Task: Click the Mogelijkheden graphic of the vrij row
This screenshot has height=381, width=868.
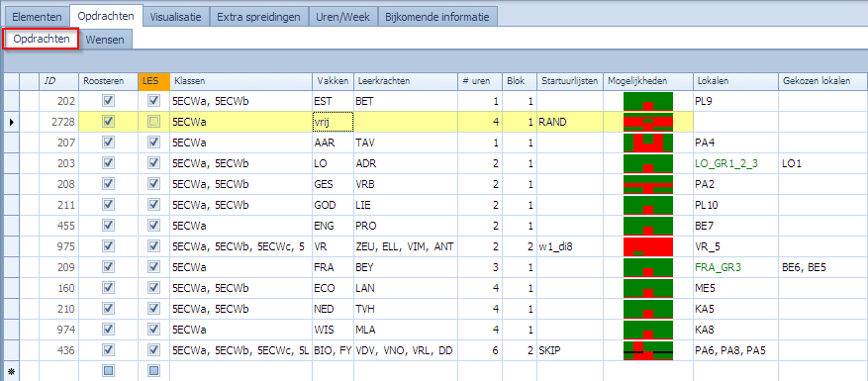Action: tap(647, 123)
